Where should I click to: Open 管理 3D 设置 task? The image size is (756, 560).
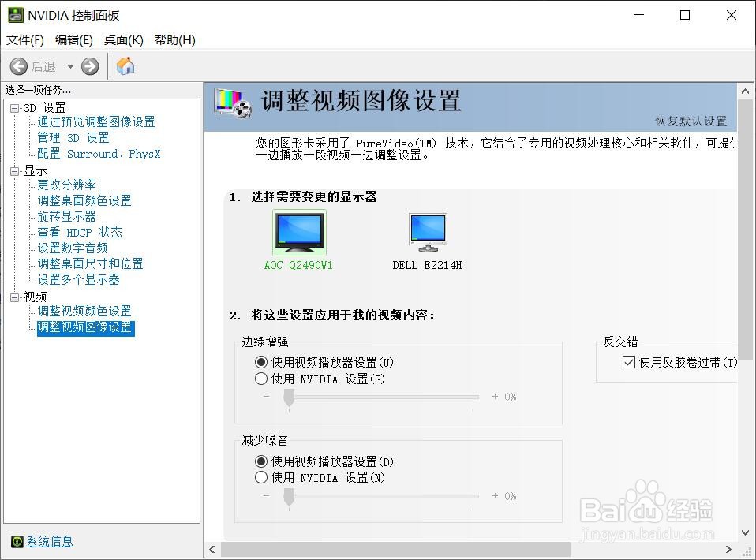[73, 138]
